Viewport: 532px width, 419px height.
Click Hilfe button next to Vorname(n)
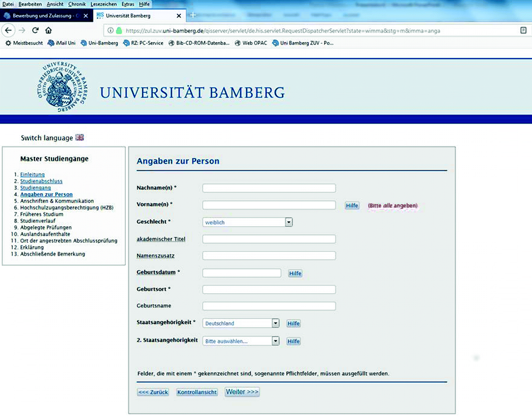(x=352, y=205)
